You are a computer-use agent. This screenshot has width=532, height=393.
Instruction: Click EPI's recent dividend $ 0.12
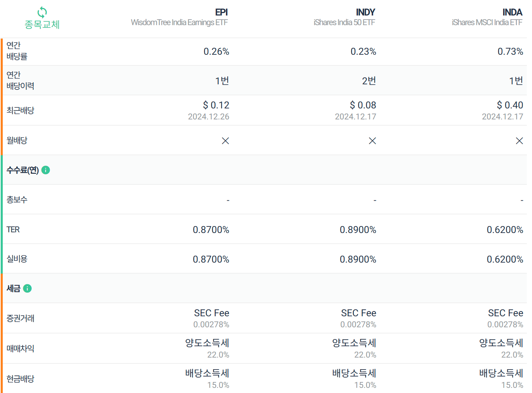point(216,105)
